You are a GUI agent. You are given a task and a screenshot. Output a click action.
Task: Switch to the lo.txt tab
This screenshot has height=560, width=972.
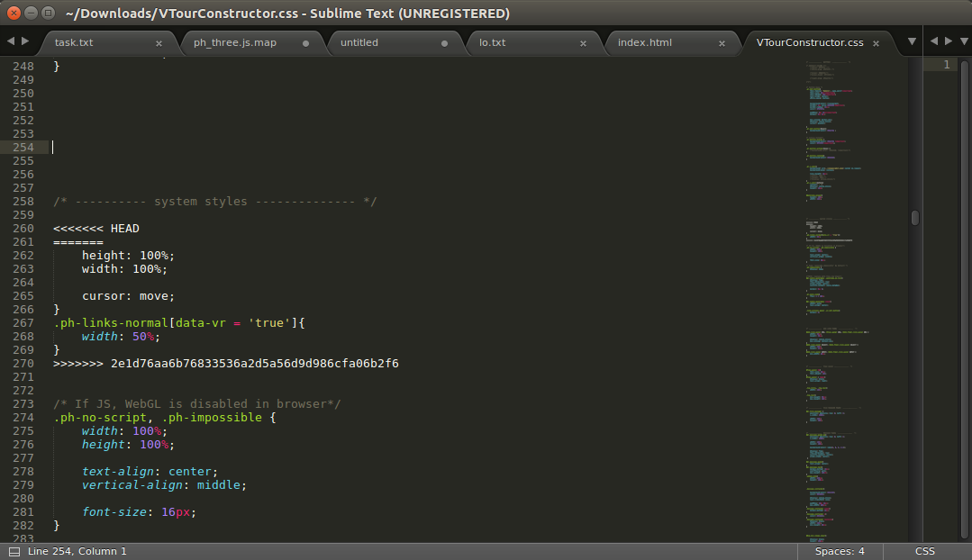pyautogui.click(x=492, y=42)
